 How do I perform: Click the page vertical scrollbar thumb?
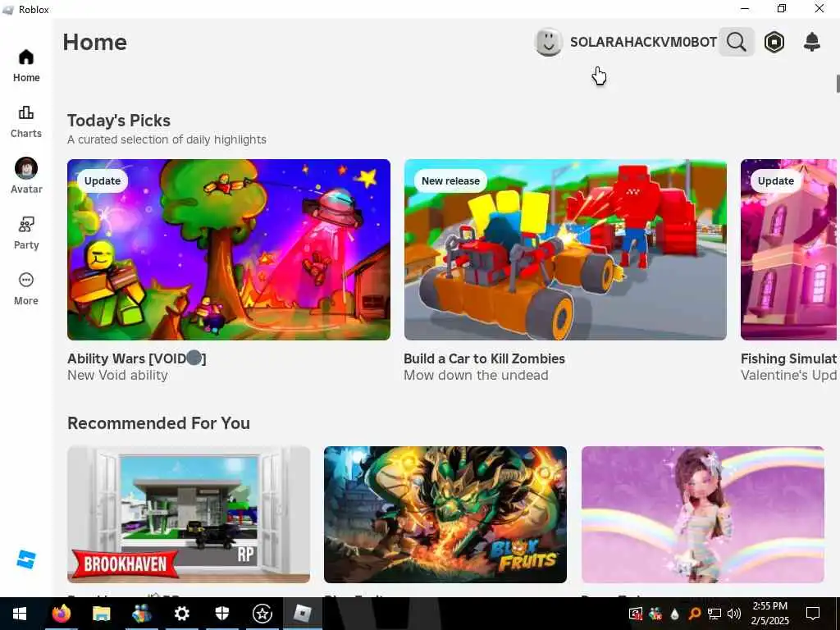[x=838, y=84]
